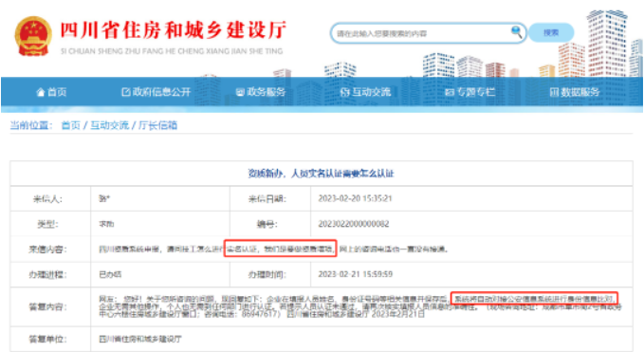
Task: Click the icon beside 互动交流
Action: 345,92
